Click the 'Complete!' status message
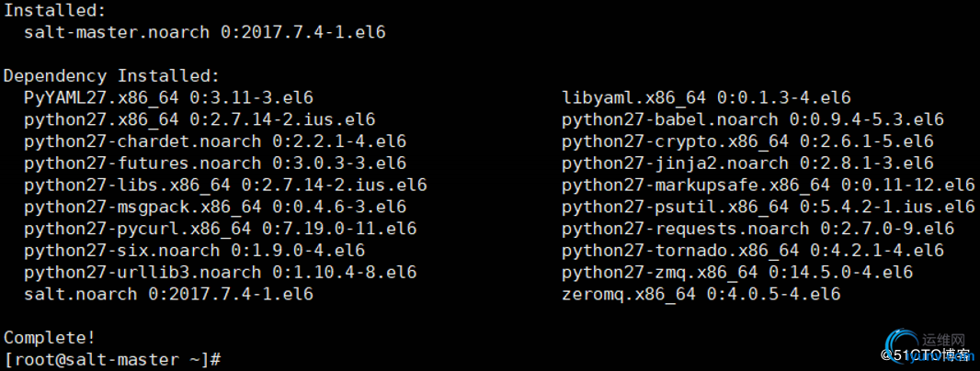Viewport: 980px width, 371px height. coord(50,338)
